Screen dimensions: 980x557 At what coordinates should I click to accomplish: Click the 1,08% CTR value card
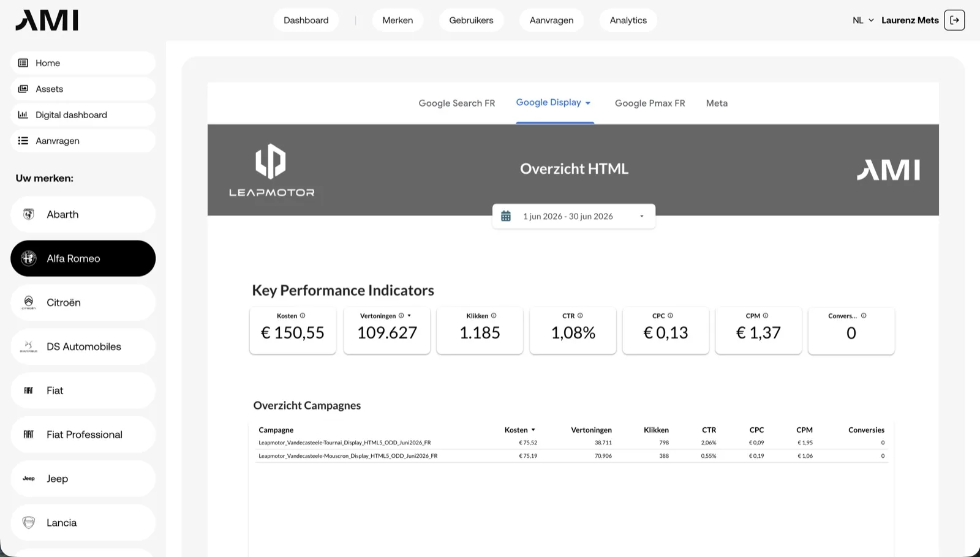point(573,331)
